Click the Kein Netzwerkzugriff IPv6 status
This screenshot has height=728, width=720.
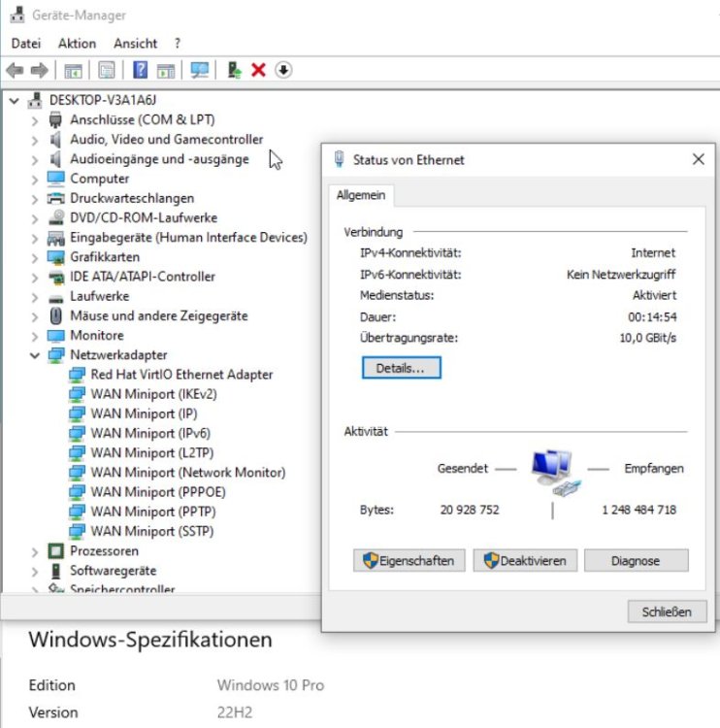(621, 275)
